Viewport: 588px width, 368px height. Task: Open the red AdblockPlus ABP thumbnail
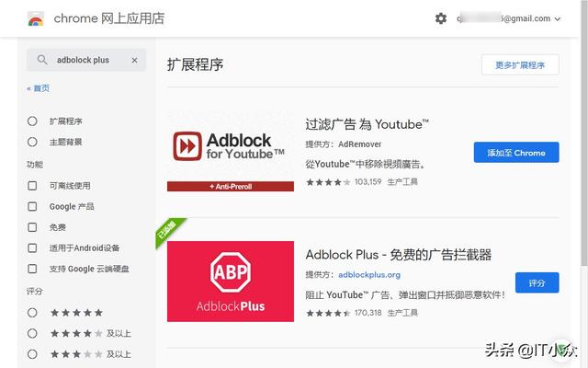pos(231,282)
